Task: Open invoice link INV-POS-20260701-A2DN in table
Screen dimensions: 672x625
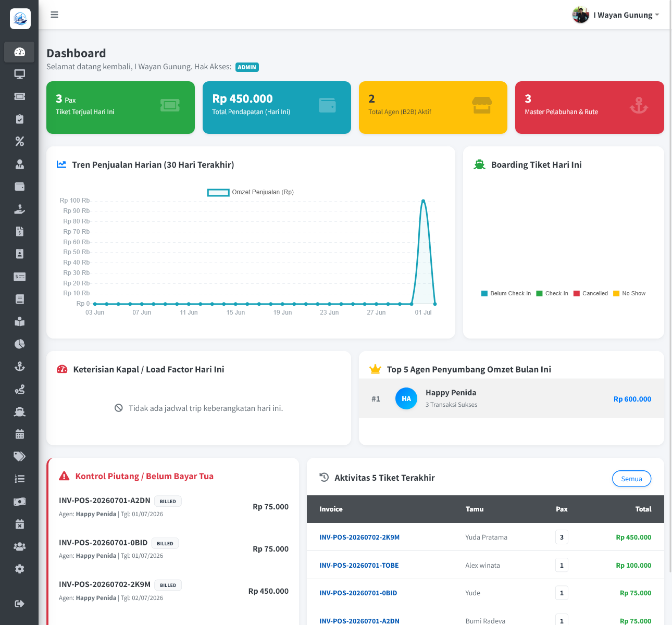Action: click(x=359, y=621)
